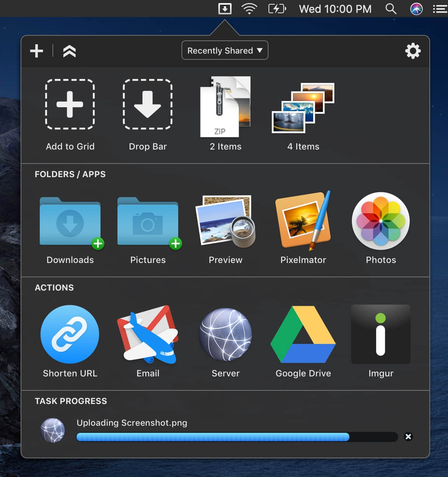Select the Google Drive action

click(x=303, y=334)
